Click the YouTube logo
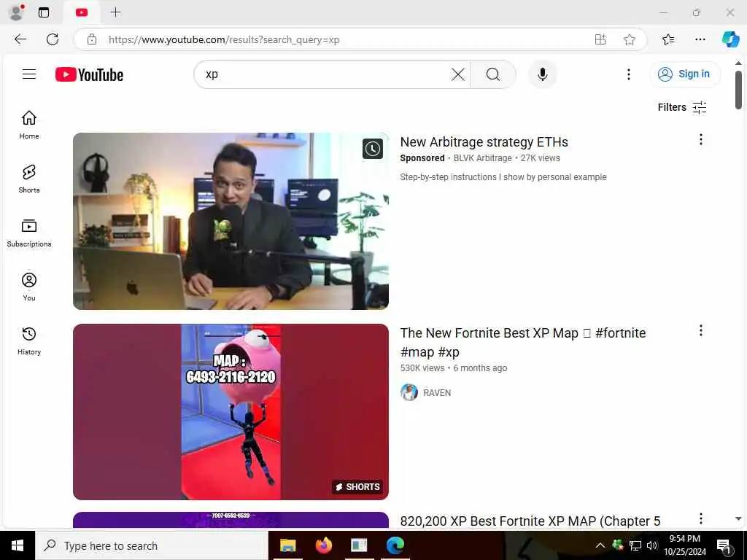 coord(89,74)
